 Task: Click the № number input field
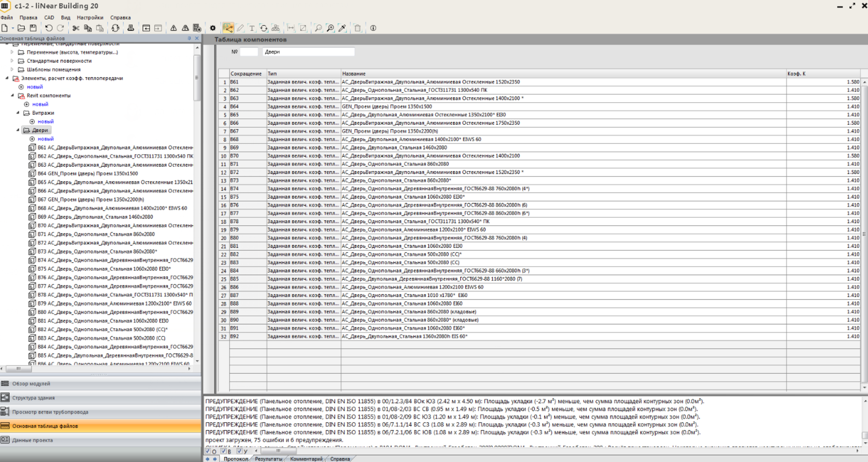[x=249, y=52]
